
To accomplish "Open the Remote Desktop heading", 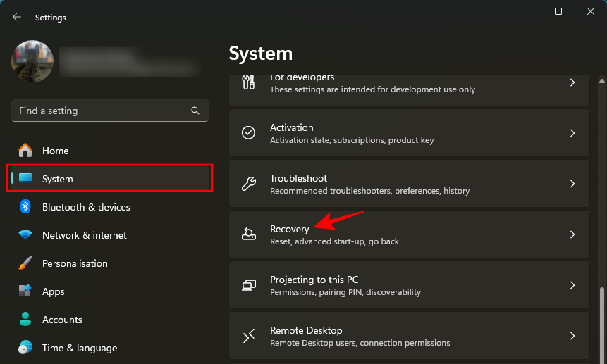I will pyautogui.click(x=306, y=330).
